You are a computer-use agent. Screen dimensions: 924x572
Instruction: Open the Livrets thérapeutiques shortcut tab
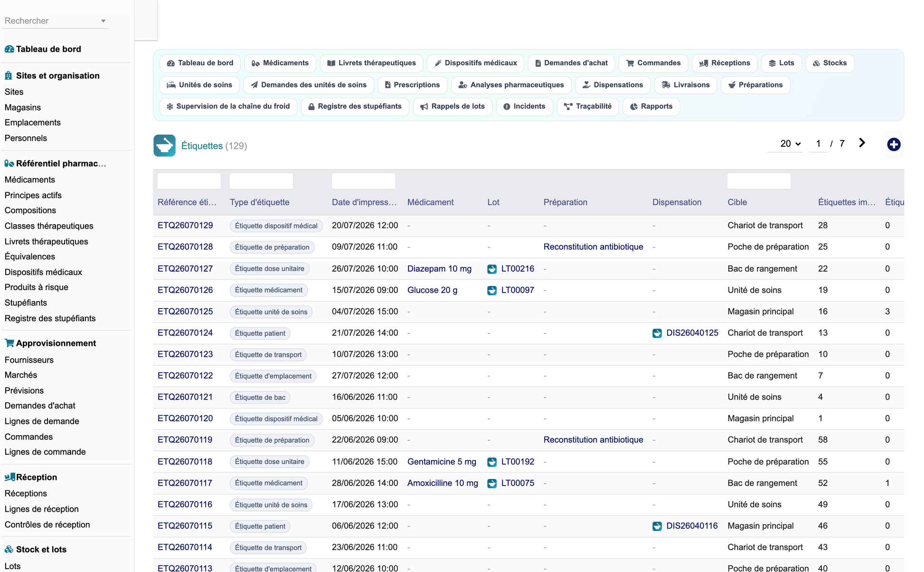[x=371, y=63]
